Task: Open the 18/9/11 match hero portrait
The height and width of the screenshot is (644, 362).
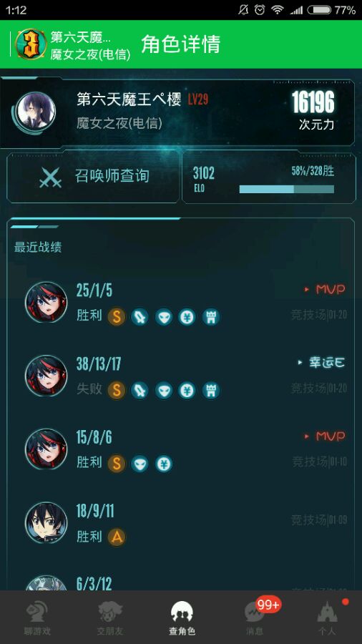Action: click(46, 523)
